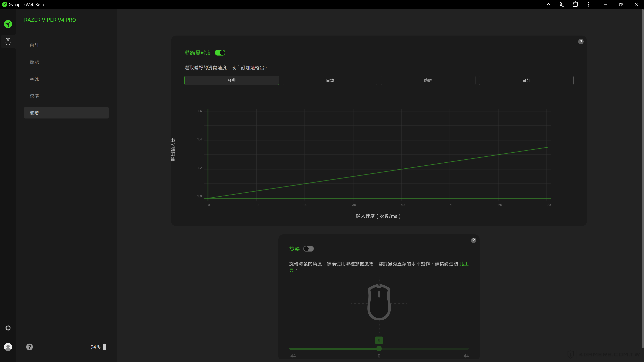Choose the 经典 sensitivity preset
The image size is (644, 362).
tap(232, 80)
